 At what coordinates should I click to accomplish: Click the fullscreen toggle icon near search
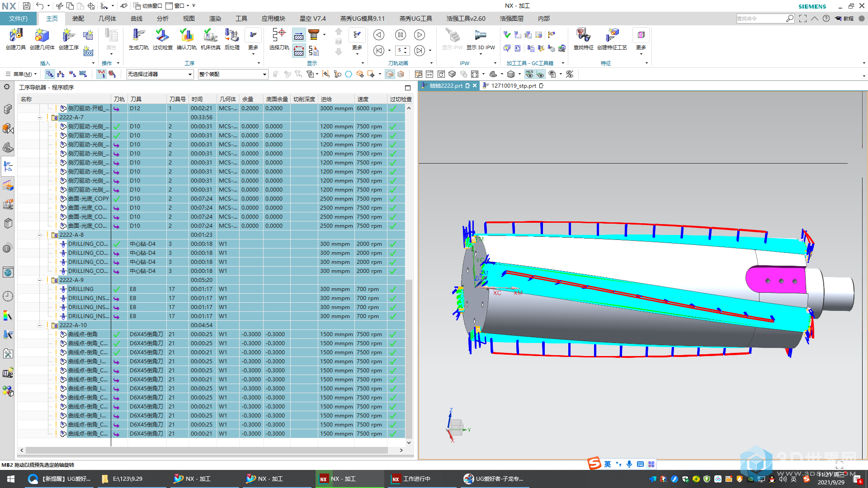(802, 19)
